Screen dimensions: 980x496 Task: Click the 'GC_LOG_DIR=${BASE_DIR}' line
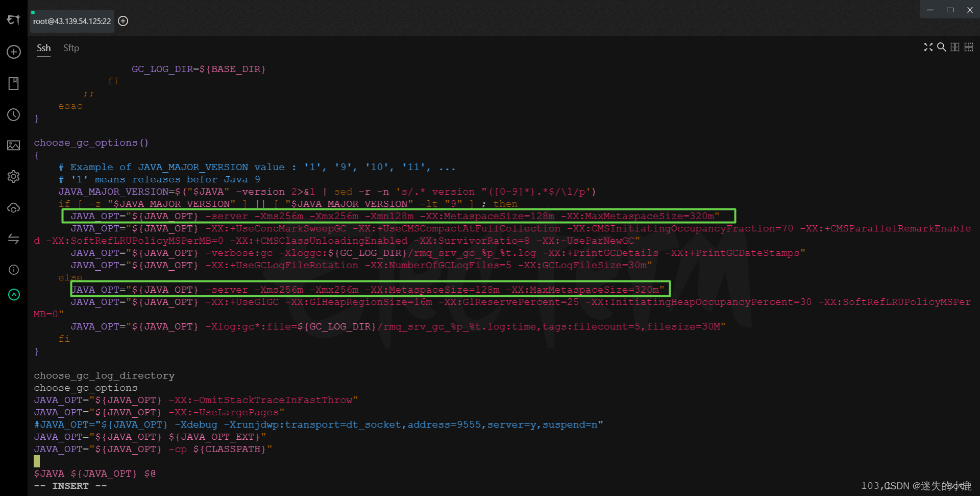pos(199,69)
